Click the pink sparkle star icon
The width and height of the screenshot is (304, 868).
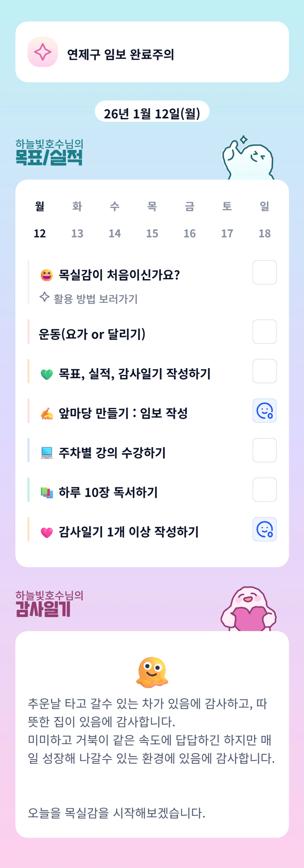coord(43,52)
